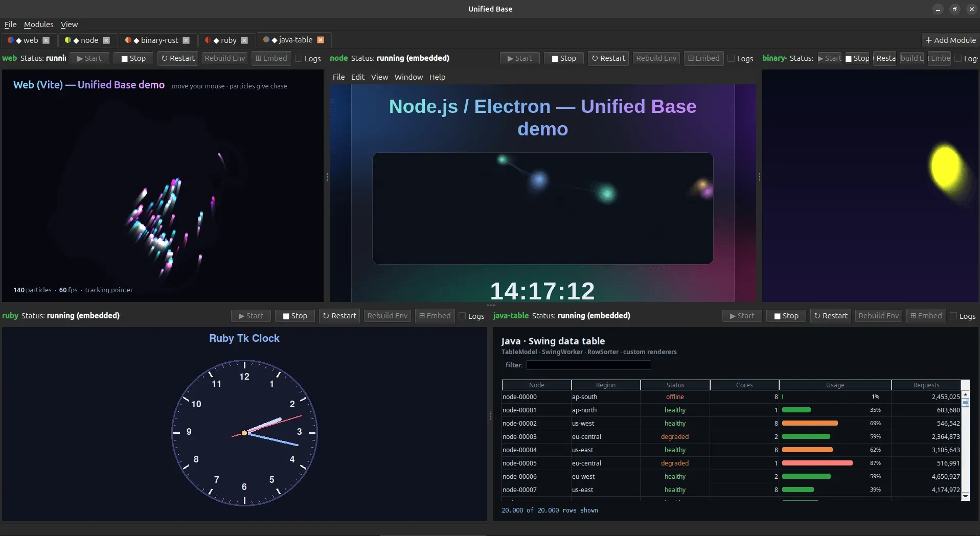The image size is (980, 536).
Task: Close the binary-rust module tab
Action: tap(186, 40)
